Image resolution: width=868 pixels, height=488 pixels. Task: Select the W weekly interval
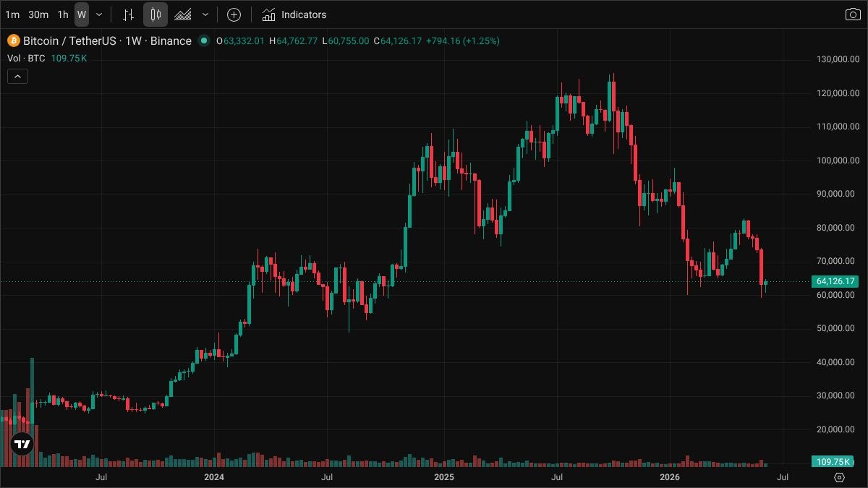82,14
